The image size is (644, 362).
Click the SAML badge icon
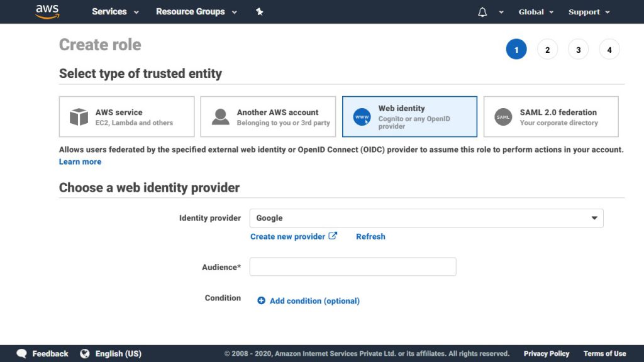[x=503, y=116]
